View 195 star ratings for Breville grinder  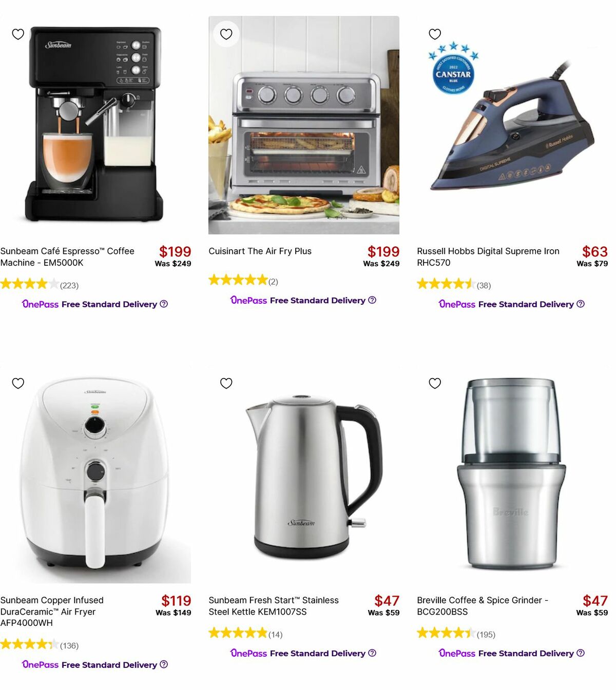(x=456, y=634)
